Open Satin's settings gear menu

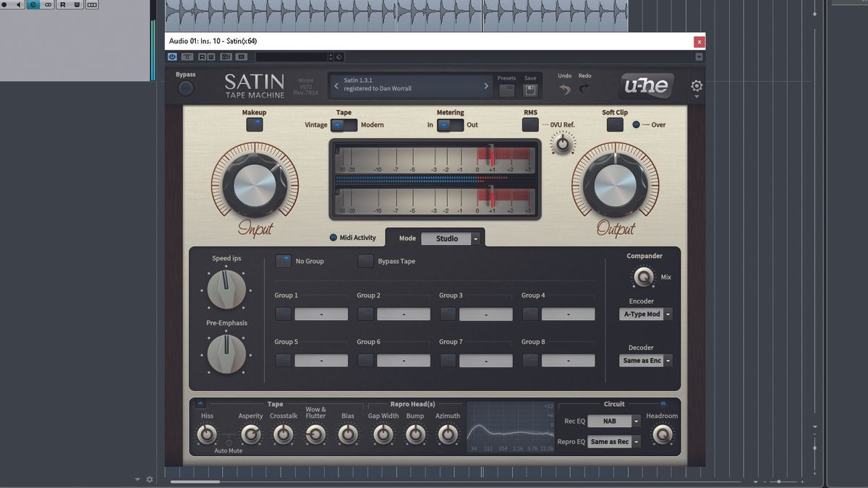tap(696, 85)
